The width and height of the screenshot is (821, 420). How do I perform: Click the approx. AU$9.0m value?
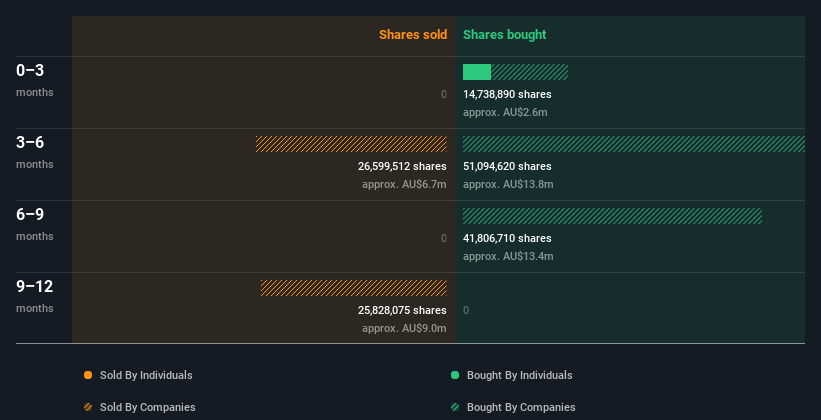click(x=404, y=329)
